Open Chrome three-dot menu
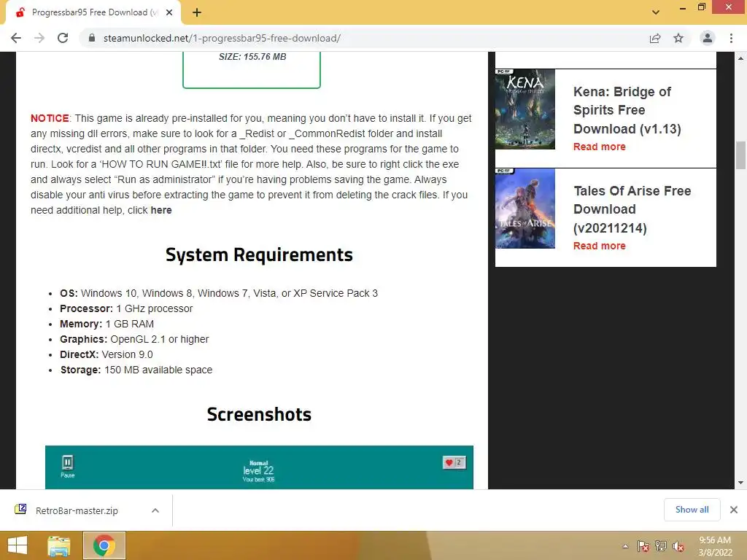This screenshot has width=747, height=560. pyautogui.click(x=731, y=38)
